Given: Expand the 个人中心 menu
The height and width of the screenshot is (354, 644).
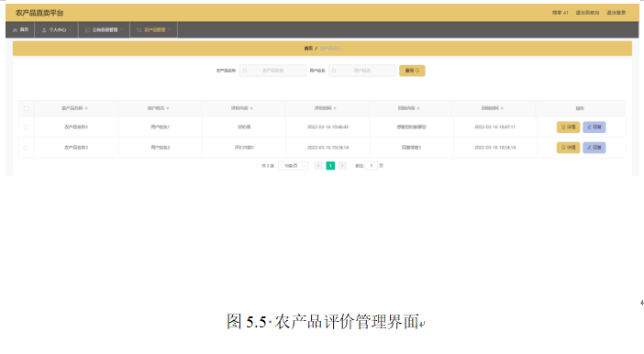Looking at the screenshot, I should coord(57,29).
